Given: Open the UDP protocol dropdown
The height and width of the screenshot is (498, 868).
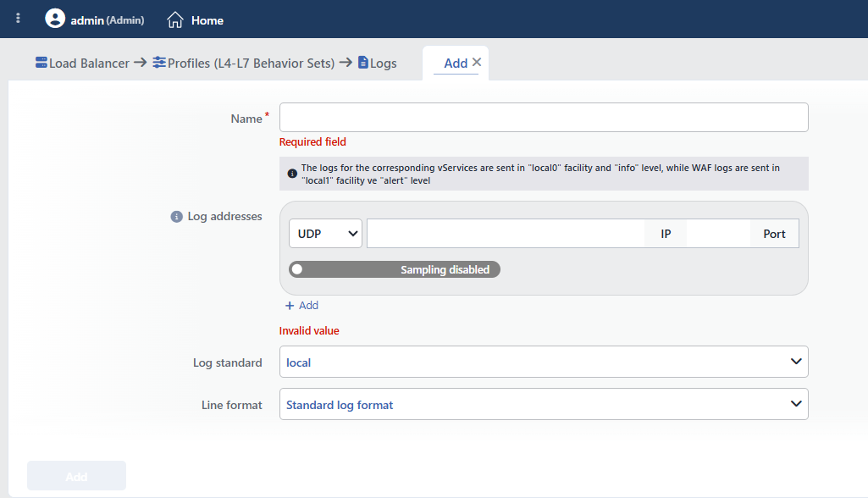Looking at the screenshot, I should coord(325,233).
